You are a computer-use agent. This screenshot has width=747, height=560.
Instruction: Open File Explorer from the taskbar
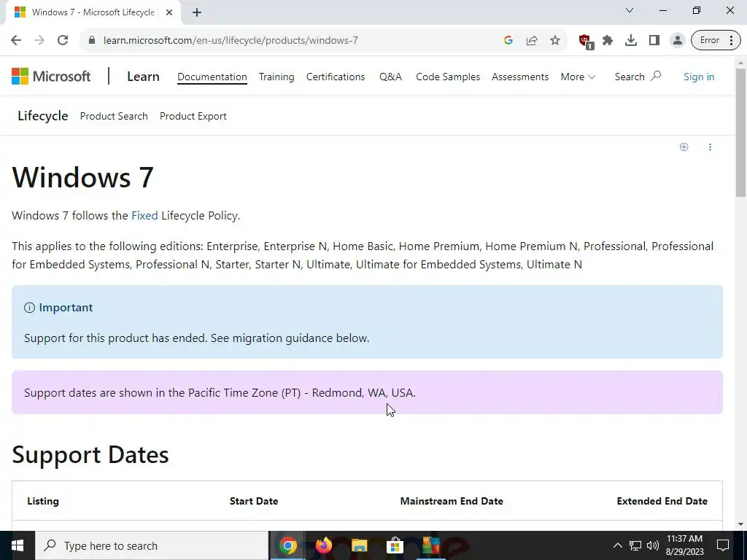pos(359,545)
